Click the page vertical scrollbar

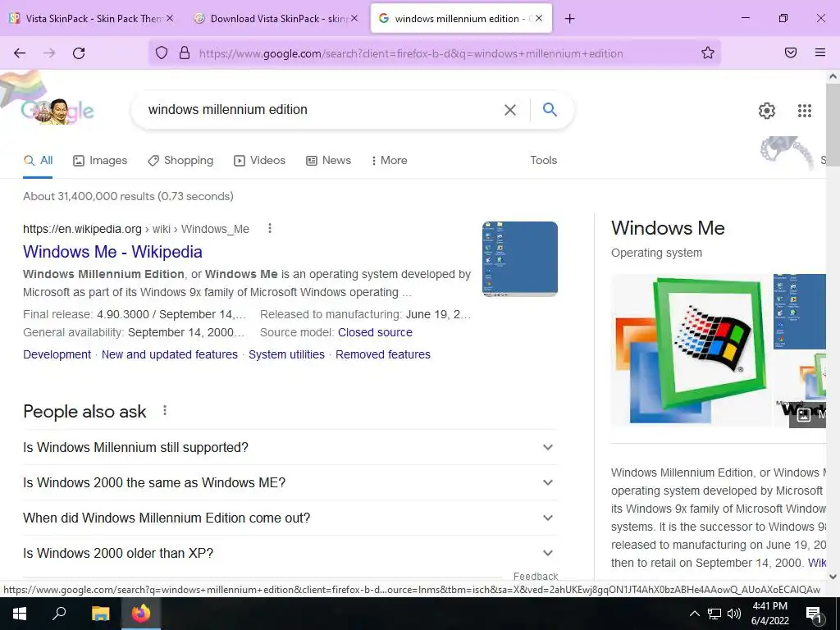pyautogui.click(x=833, y=126)
